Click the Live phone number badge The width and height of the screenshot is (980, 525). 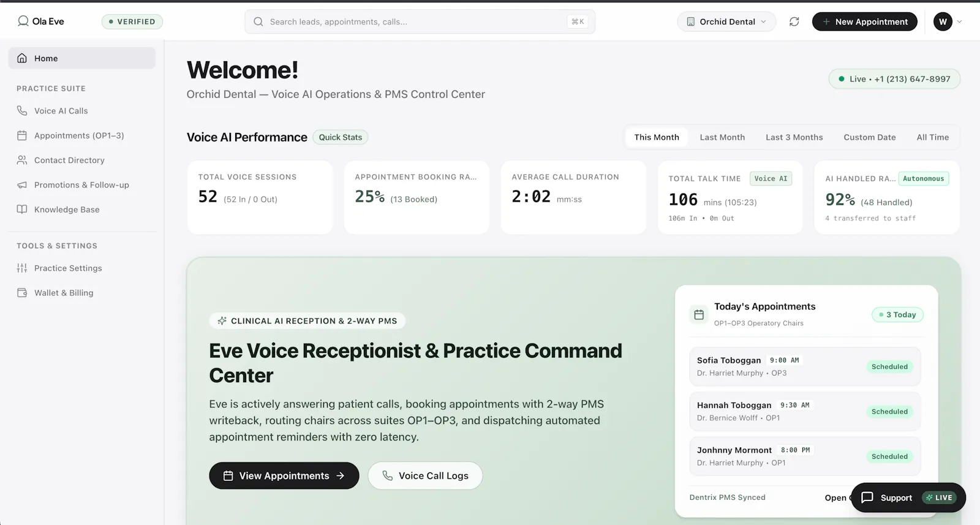pos(894,79)
